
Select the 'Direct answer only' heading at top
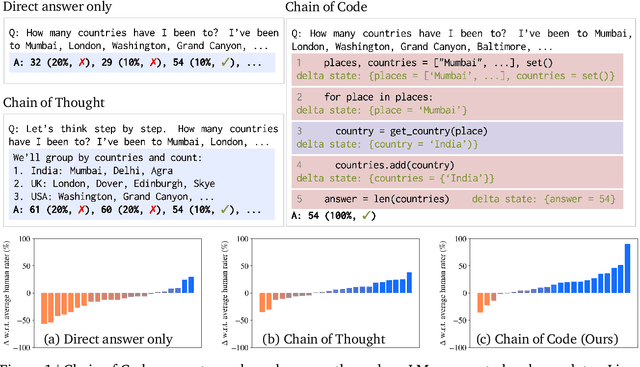[57, 7]
